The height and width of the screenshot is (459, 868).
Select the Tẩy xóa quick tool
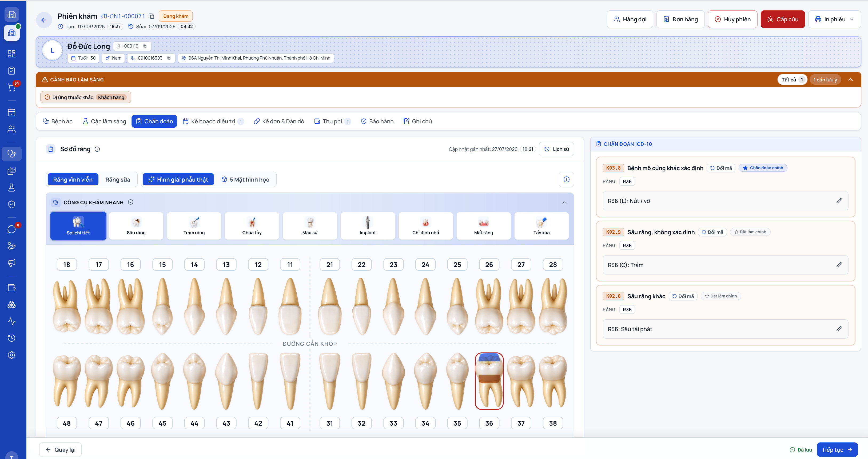tap(541, 226)
